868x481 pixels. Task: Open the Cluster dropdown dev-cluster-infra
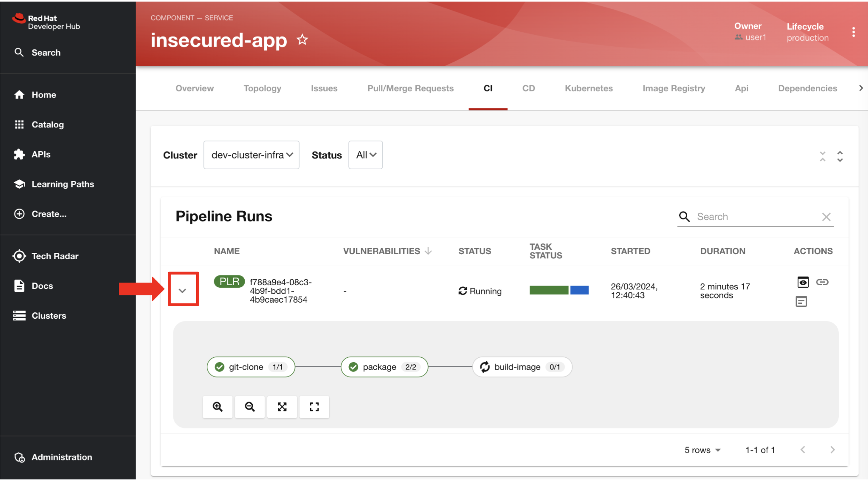(x=251, y=155)
